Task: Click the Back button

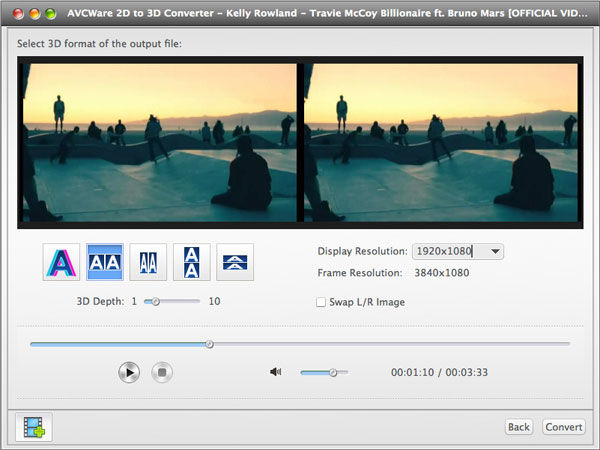Action: pos(518,427)
